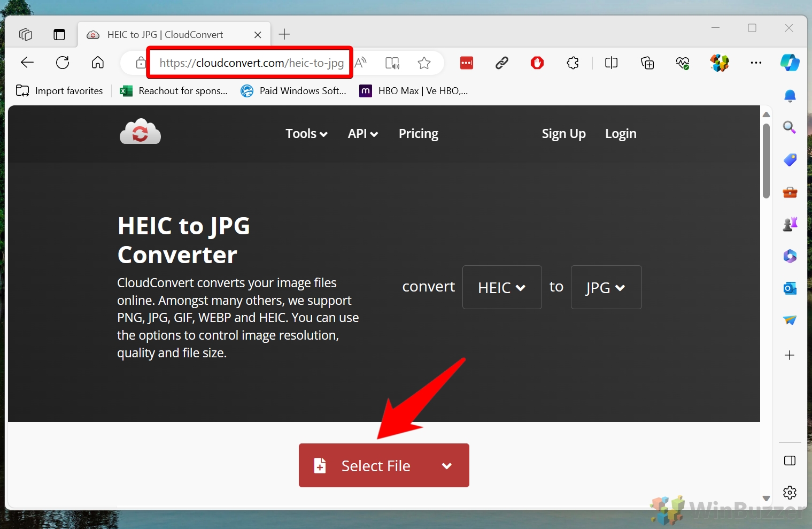This screenshot has width=812, height=529.
Task: Open the sidebar shopping tag icon
Action: 790,159
